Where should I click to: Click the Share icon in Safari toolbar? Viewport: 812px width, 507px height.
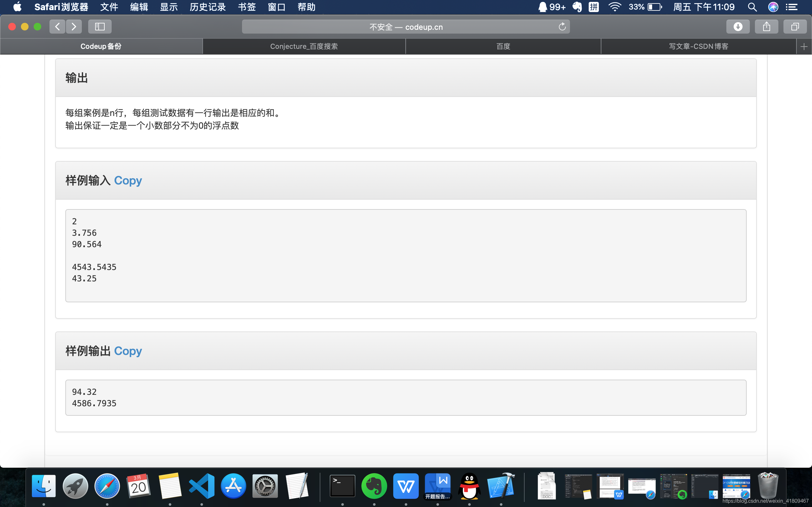(x=766, y=27)
